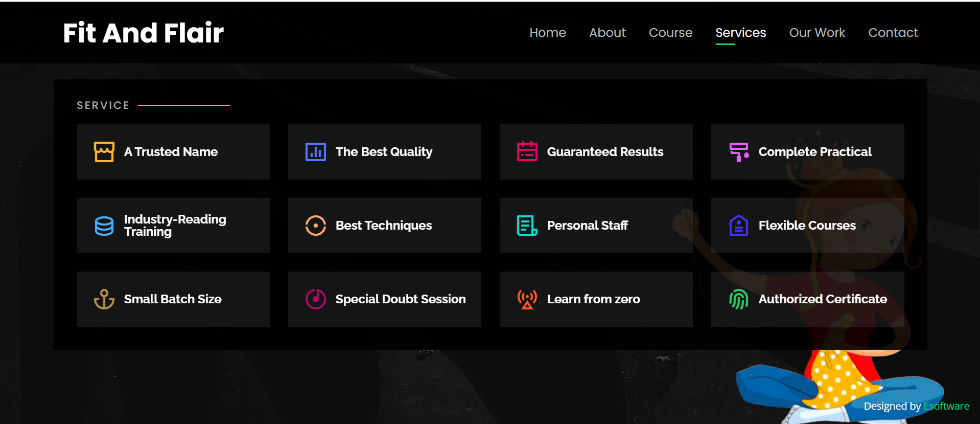Click the Designed by footer text
The width and height of the screenshot is (980, 424).
(x=892, y=406)
